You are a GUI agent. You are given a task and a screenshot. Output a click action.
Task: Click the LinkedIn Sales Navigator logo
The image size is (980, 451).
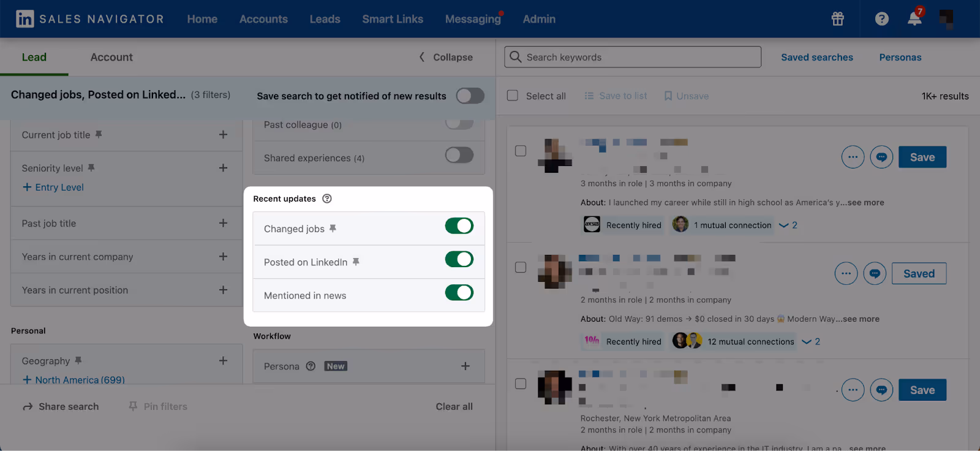tap(89, 19)
